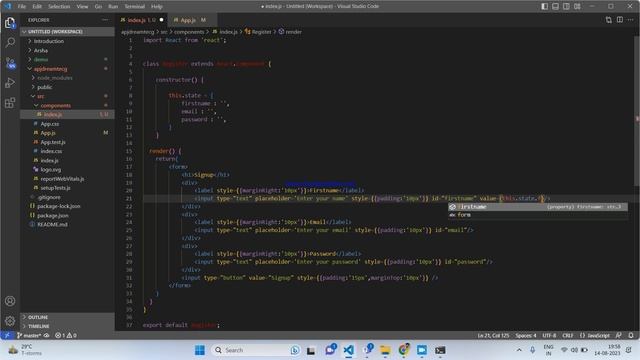Open the Explorer more actions ellipsis
Viewport: 640px width, 360px height.
click(105, 20)
